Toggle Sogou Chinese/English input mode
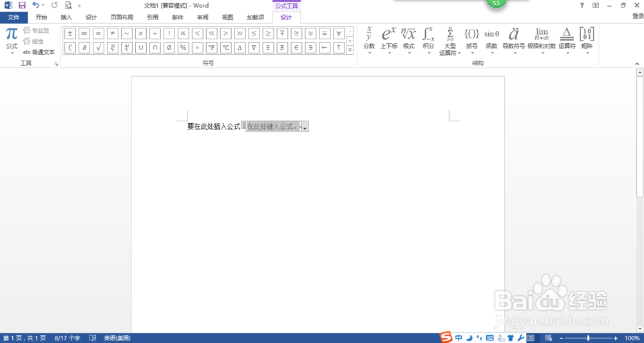Viewport: 644px width, 343px height. pyautogui.click(x=459, y=338)
